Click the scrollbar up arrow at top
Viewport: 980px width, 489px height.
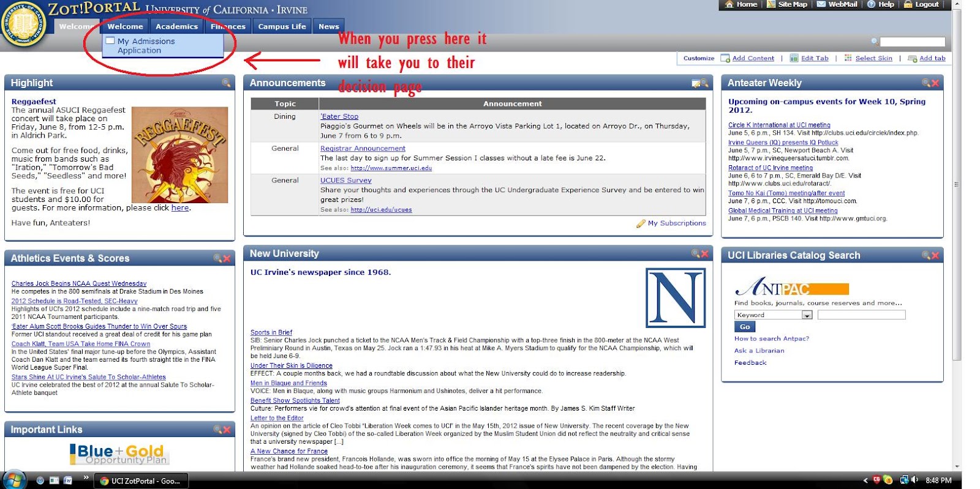pos(957,4)
